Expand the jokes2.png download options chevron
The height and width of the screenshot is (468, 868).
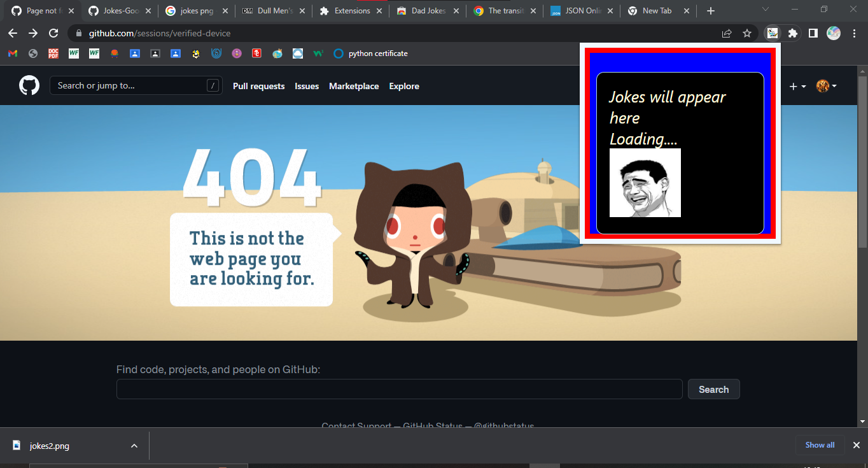point(134,445)
